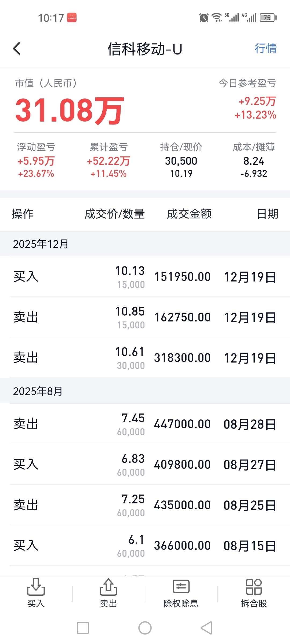Select the 10.85 sell record on 12月19日
Screen dimensions: 290x644
click(145, 317)
